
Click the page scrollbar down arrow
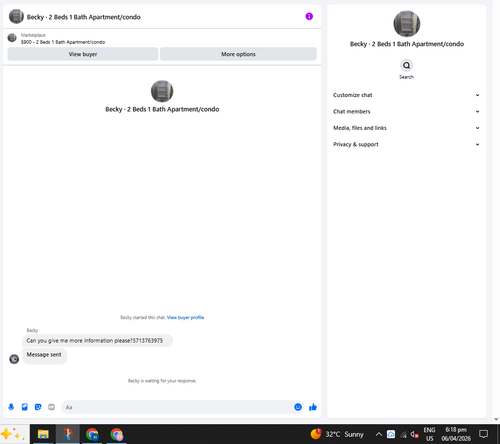[x=496, y=419]
